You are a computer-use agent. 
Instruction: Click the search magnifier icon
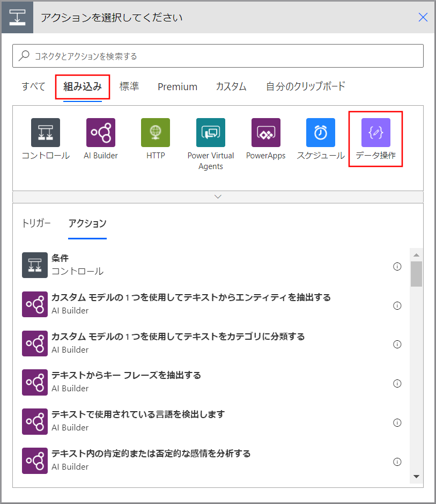[x=24, y=56]
